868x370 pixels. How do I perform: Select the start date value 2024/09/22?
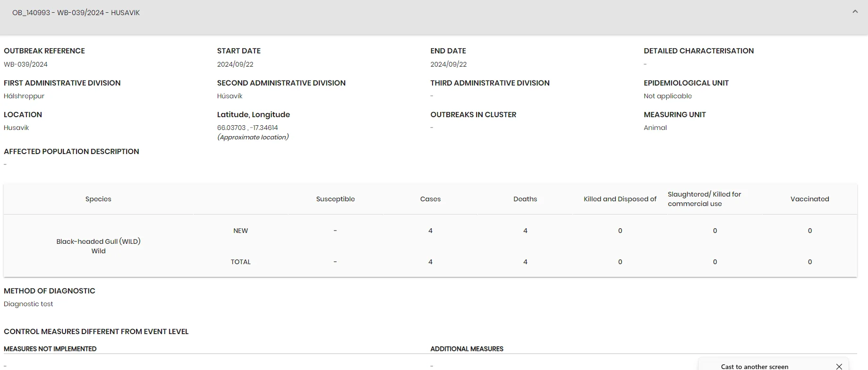pos(235,64)
